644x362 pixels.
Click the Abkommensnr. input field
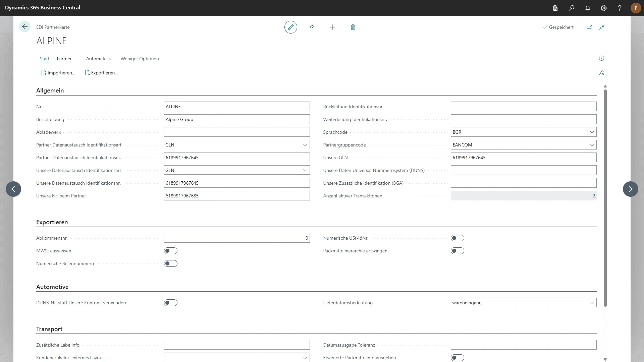coord(237,238)
